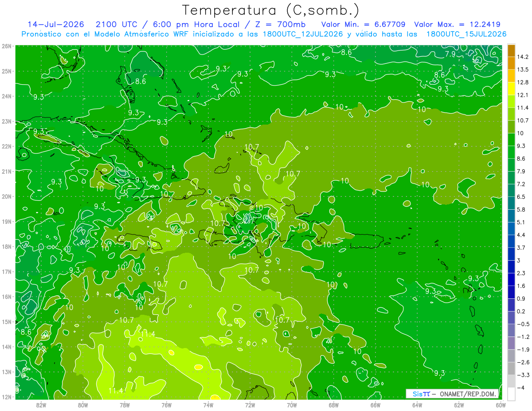Click the colorbar label "-0.5"

pyautogui.click(x=523, y=324)
